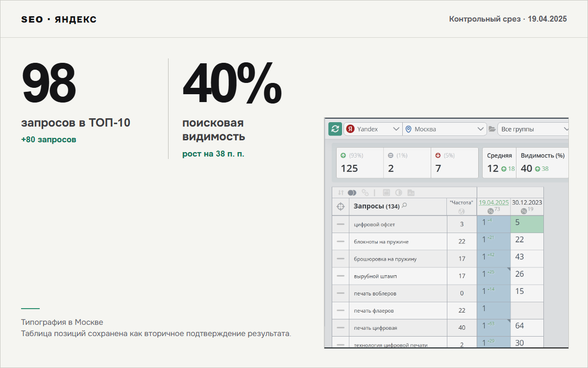Click the sort arrows icon in table toolbar

pos(341,193)
